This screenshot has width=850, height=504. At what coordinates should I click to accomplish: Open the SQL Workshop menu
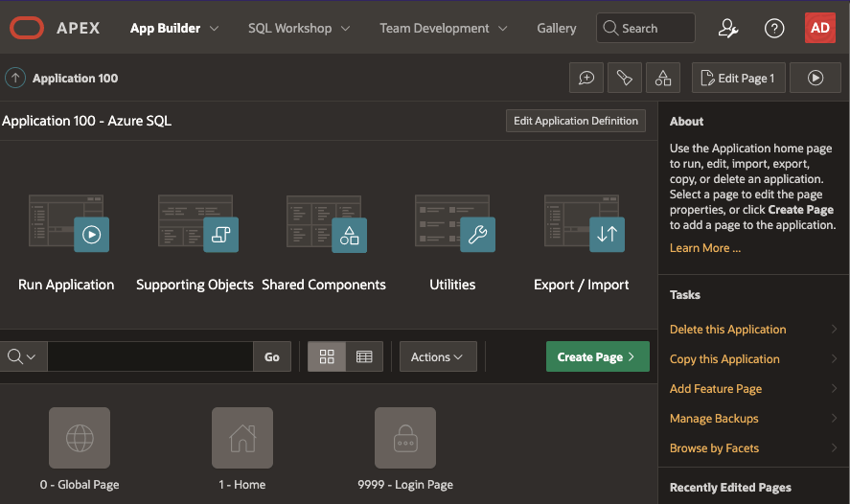tap(298, 29)
